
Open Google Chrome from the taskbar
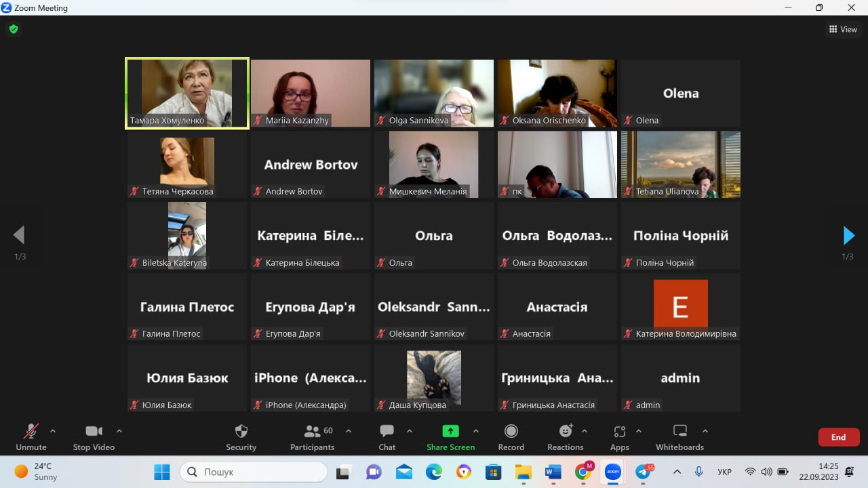click(583, 472)
